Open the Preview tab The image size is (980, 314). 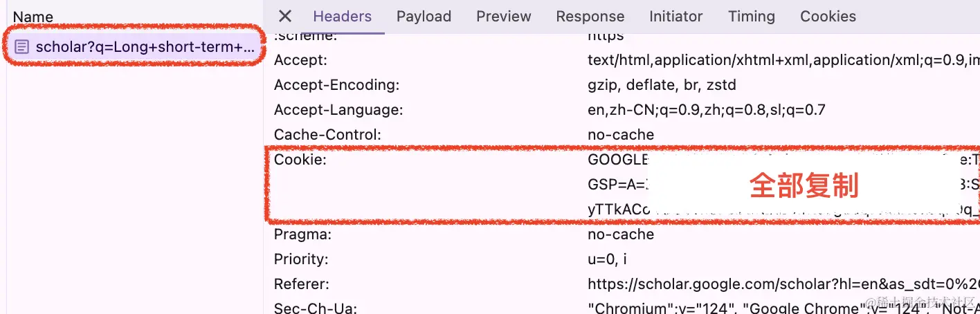pyautogui.click(x=504, y=16)
